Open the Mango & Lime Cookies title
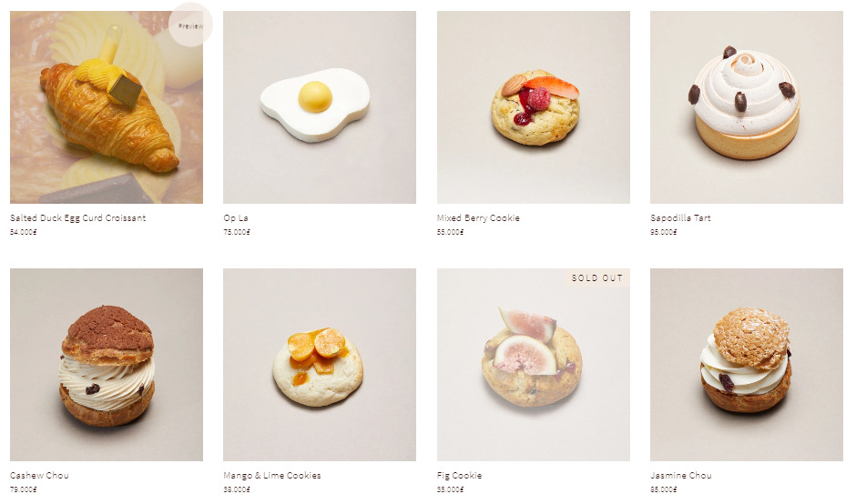 pyautogui.click(x=272, y=475)
